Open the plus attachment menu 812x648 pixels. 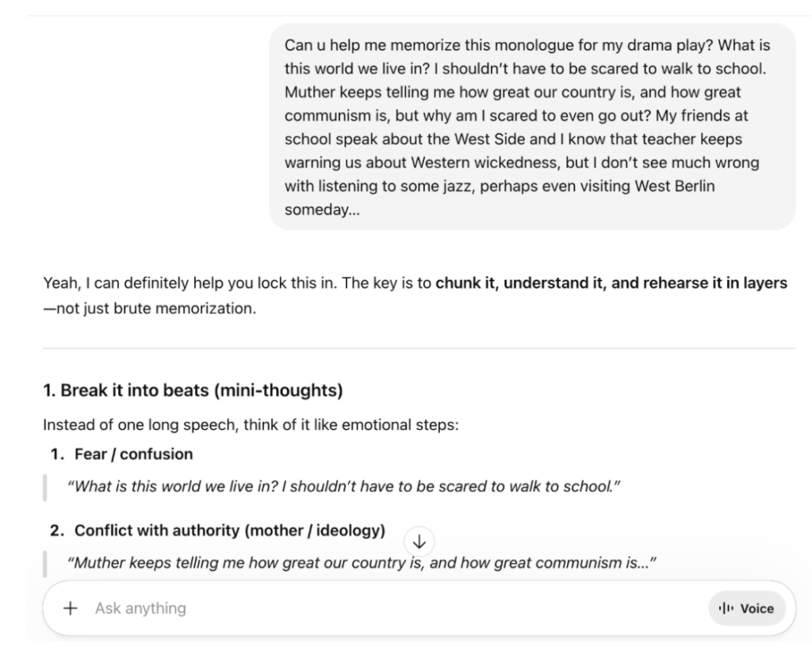point(71,608)
